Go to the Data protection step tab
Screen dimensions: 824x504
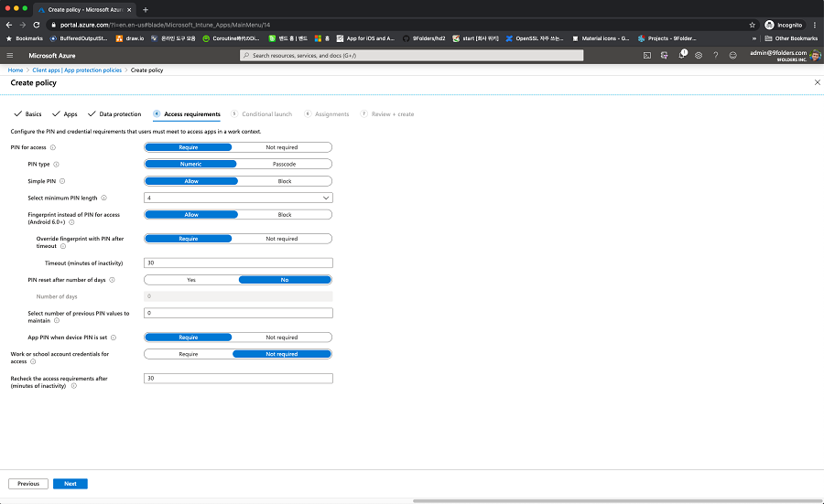(x=114, y=114)
